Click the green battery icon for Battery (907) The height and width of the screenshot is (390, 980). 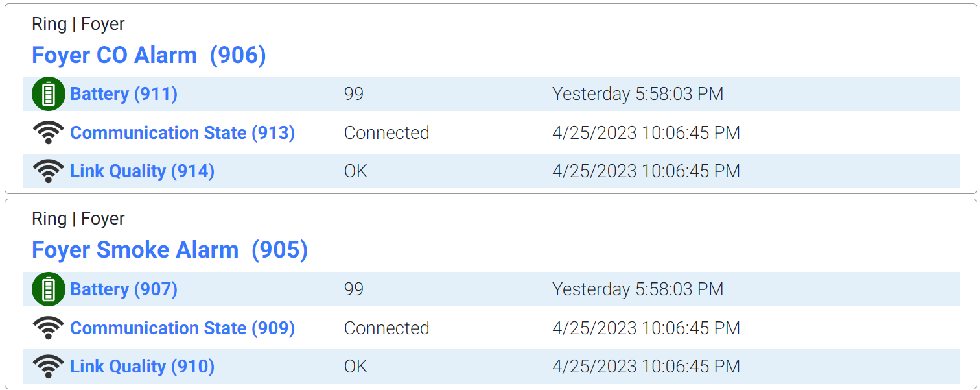pyautogui.click(x=49, y=289)
